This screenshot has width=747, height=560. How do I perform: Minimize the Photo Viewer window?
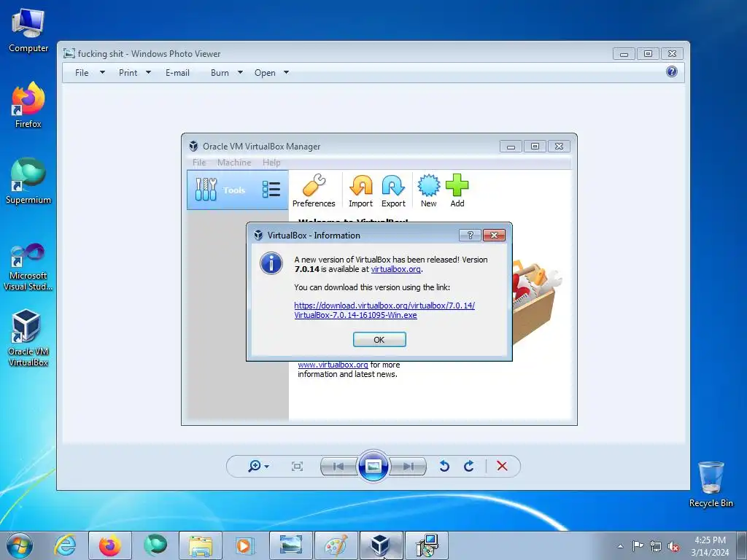[x=624, y=54]
